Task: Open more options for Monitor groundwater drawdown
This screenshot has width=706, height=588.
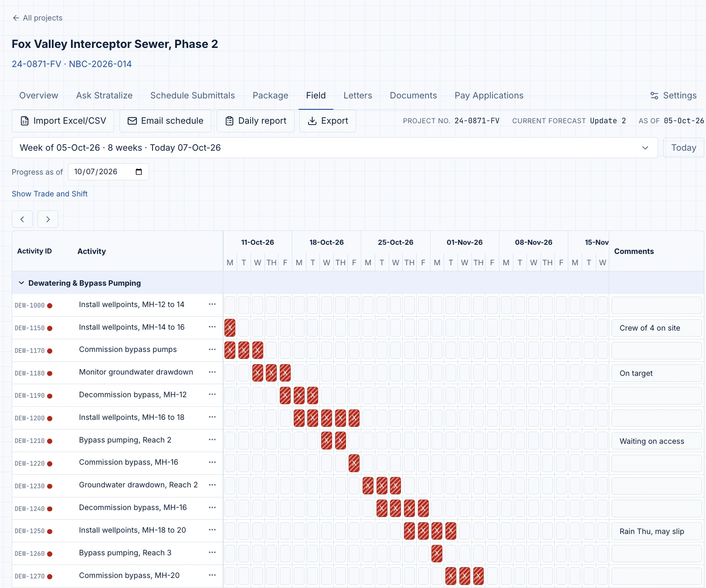Action: [212, 372]
